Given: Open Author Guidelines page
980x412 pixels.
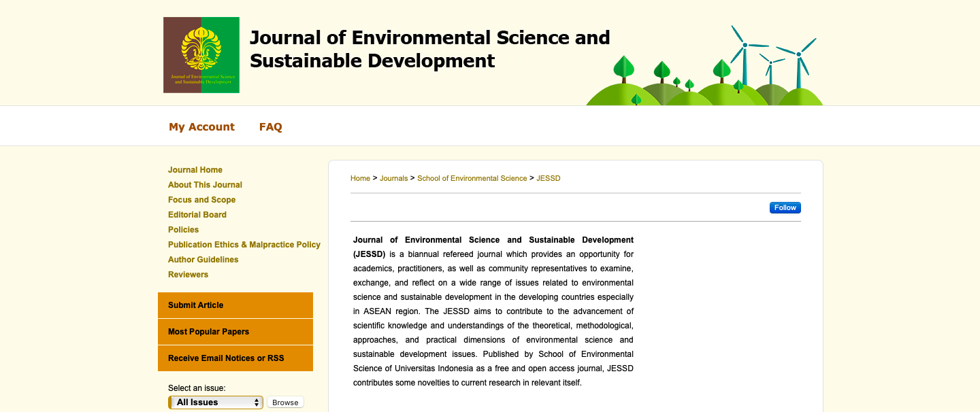Looking at the screenshot, I should pyautogui.click(x=203, y=260).
